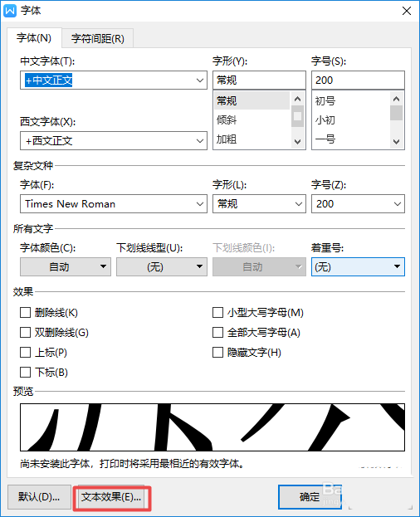Switch to the 字体(N) tab

(34, 38)
